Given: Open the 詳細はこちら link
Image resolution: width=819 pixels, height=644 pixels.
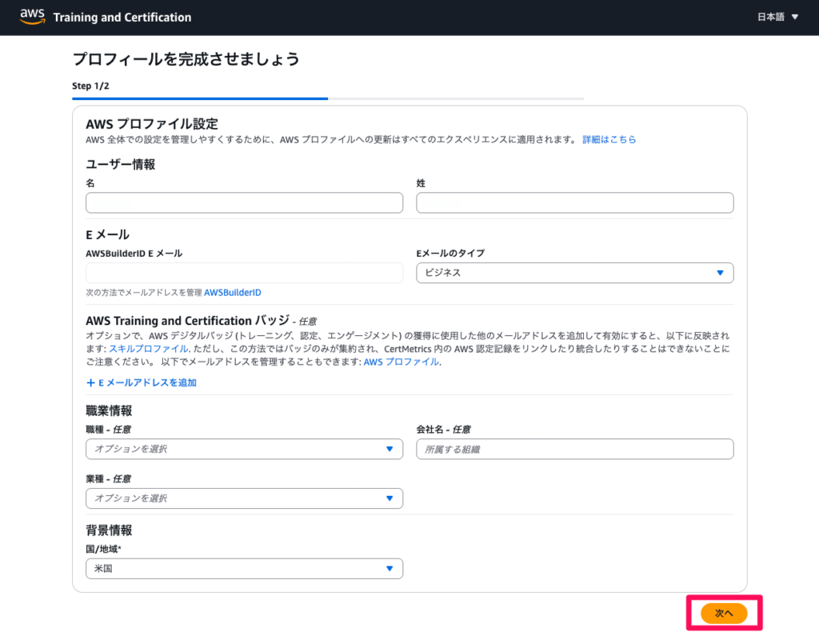Looking at the screenshot, I should pyautogui.click(x=609, y=139).
